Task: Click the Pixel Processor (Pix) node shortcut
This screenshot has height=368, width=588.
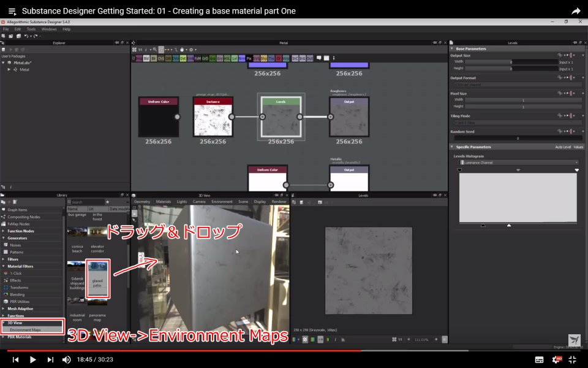Action: [x=249, y=58]
